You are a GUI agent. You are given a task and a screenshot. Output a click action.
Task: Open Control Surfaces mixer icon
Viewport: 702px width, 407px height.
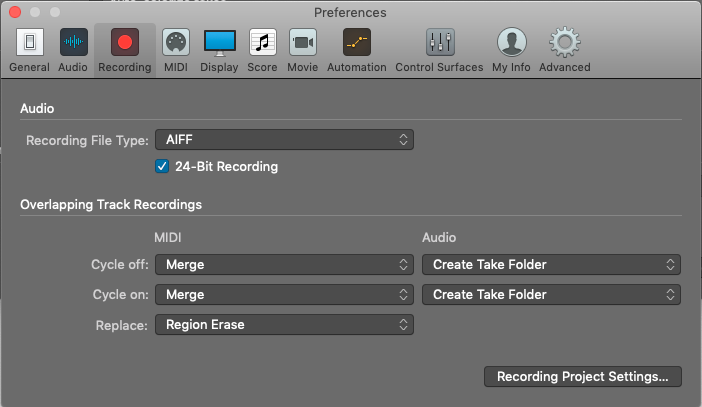tap(440, 44)
